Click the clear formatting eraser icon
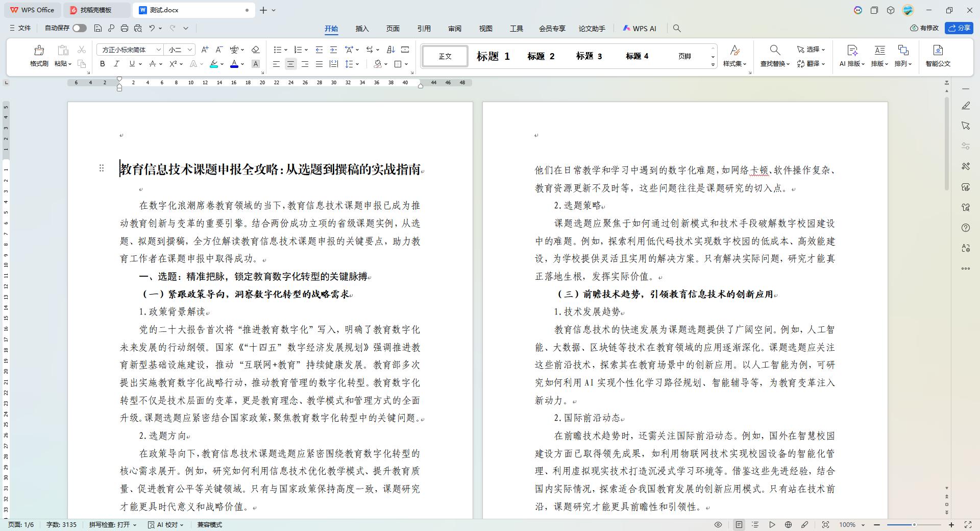This screenshot has width=980, height=531. pyautogui.click(x=256, y=50)
